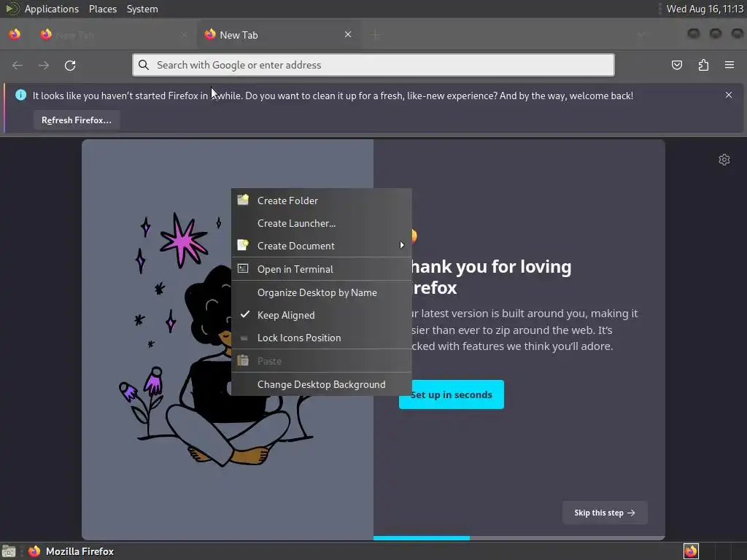
Task: Select the active New Tab tab
Action: [x=279, y=35]
